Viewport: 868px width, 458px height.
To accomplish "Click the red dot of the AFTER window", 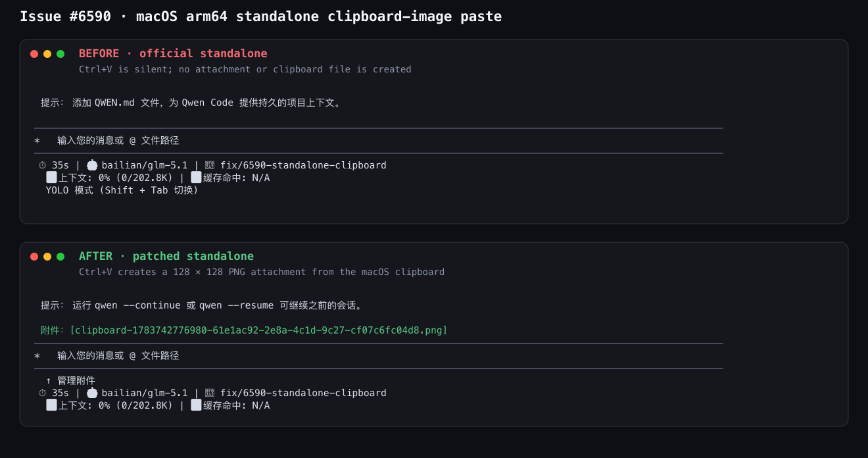I will [34, 257].
